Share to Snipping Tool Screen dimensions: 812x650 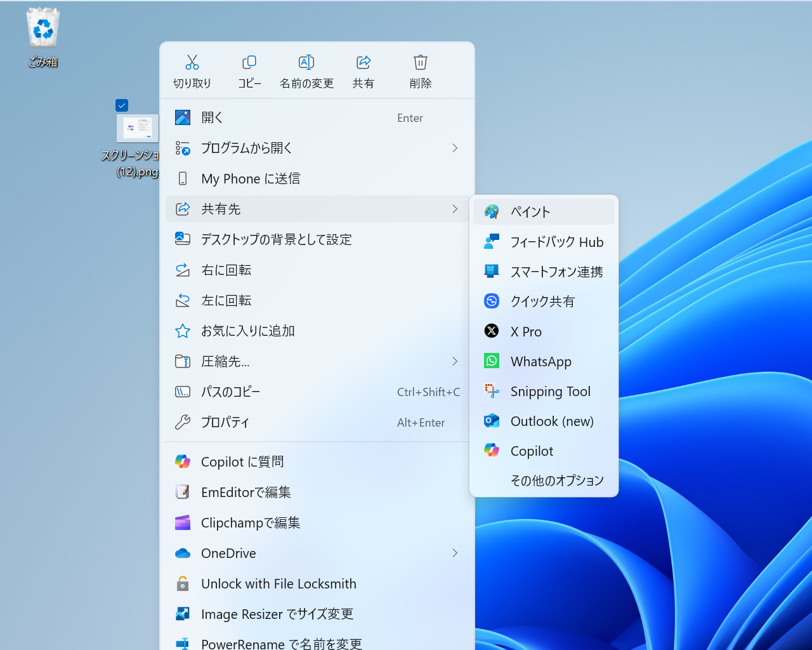point(544,391)
